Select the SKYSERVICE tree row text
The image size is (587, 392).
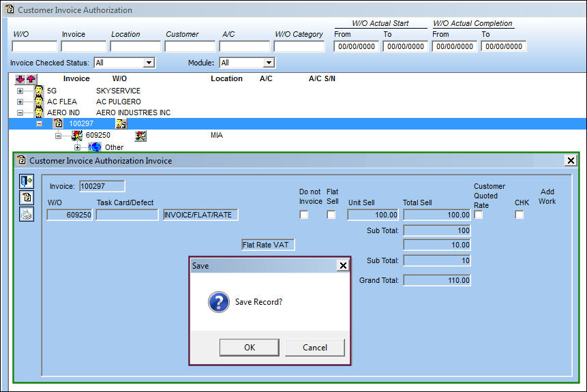tap(119, 91)
